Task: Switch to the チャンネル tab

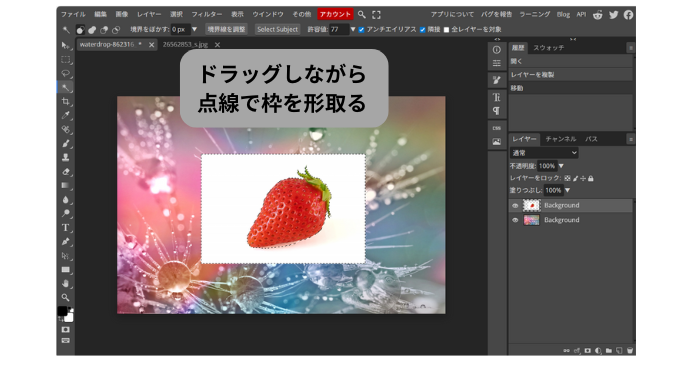Action: [x=561, y=139]
